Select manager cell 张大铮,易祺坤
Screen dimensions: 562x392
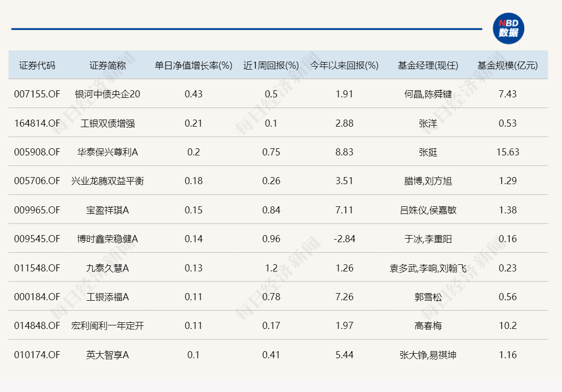click(x=428, y=355)
